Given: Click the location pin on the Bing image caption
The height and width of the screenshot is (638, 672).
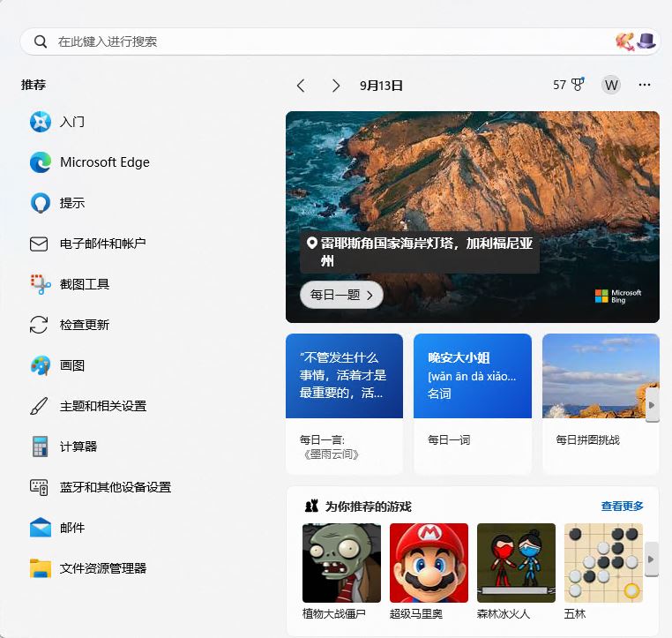Looking at the screenshot, I should coord(311,244).
